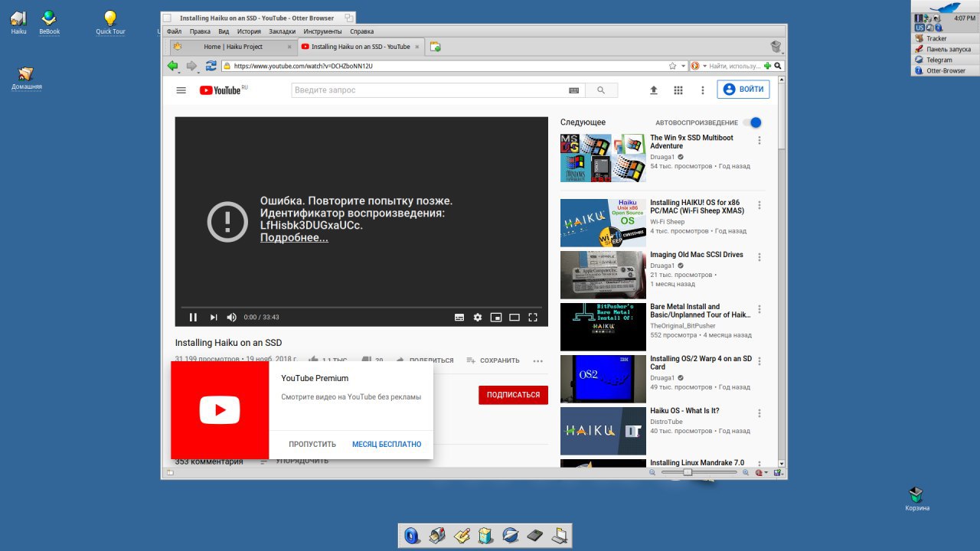Open the closed tabs trash icon
This screenshot has height=551, width=980.
coord(776,47)
